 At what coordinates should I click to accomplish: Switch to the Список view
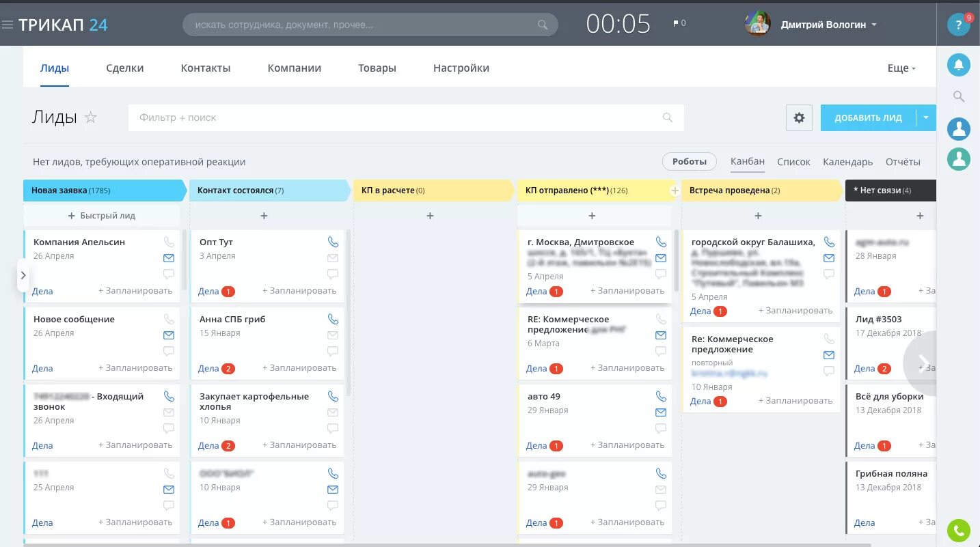point(793,162)
